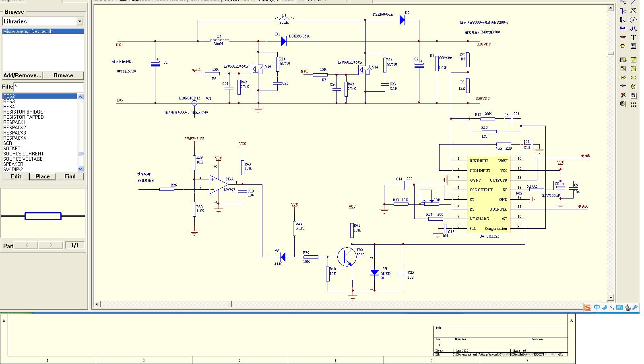Toggle Chinese/English input mode in IME bar
Viewport: 644px width, 364px height.
[x=597, y=307]
